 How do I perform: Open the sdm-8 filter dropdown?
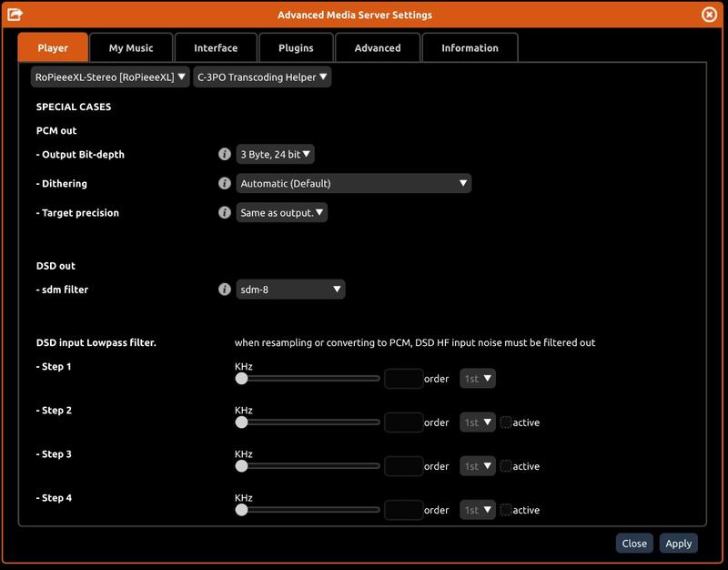(290, 290)
